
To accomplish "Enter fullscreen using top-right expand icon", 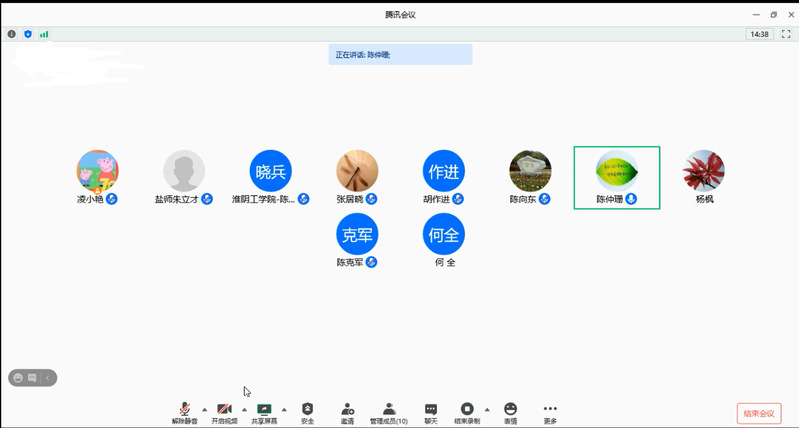I will tap(786, 34).
